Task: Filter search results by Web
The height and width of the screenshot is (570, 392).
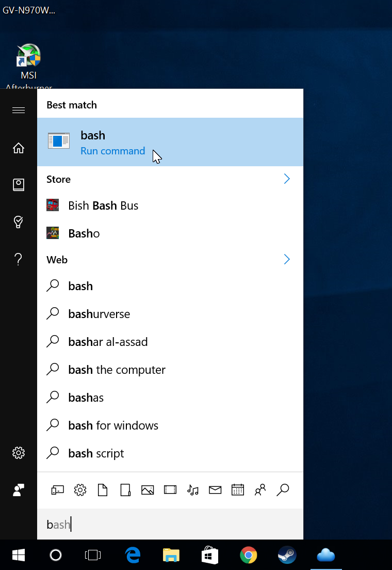Action: 283,490
